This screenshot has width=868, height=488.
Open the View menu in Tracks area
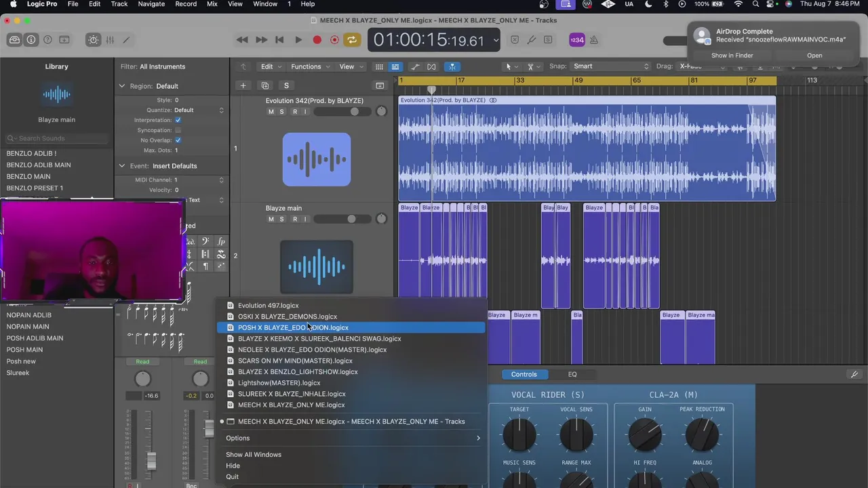351,66
